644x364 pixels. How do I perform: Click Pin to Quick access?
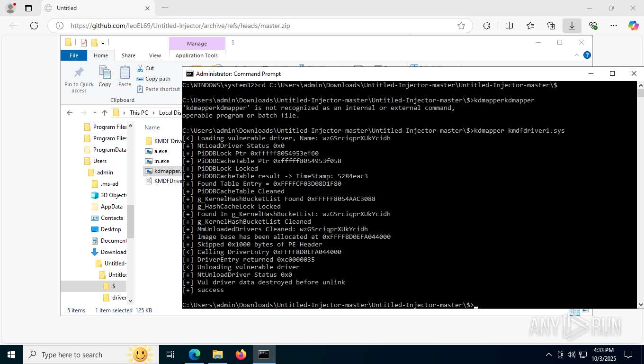pyautogui.click(x=79, y=79)
